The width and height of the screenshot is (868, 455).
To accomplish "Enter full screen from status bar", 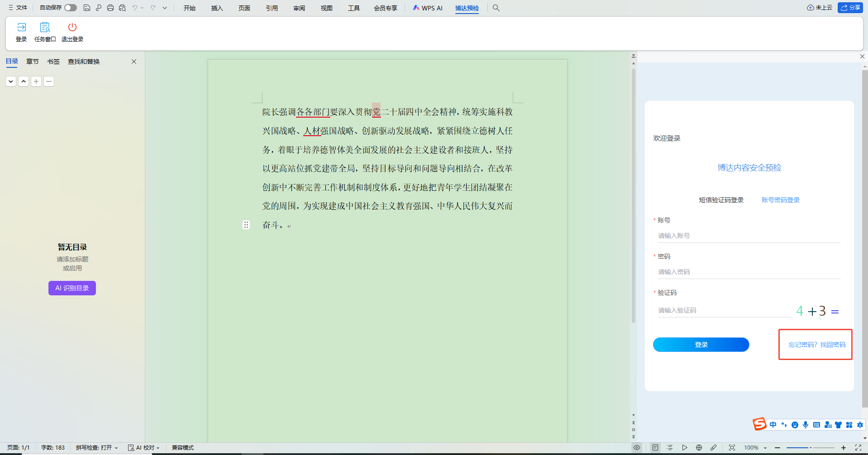I will pos(858,447).
